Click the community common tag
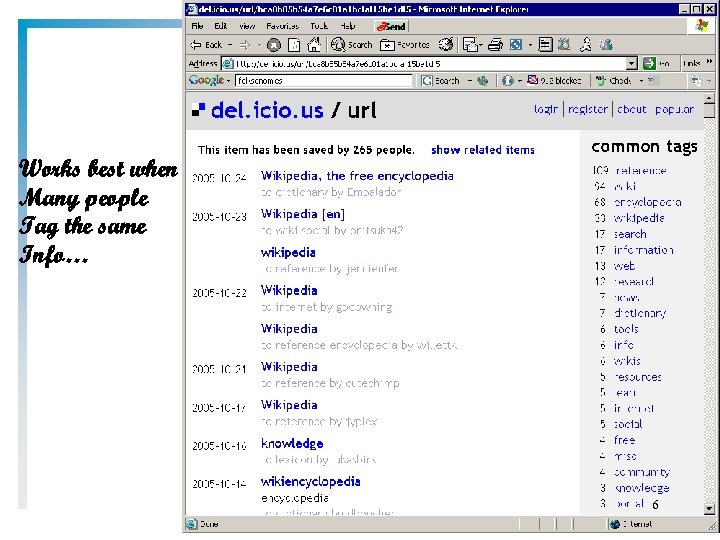The image size is (720, 540). coord(642,472)
